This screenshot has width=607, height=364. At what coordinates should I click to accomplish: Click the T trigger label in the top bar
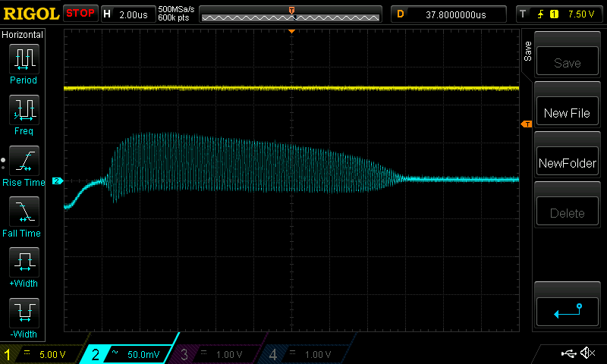pos(523,14)
